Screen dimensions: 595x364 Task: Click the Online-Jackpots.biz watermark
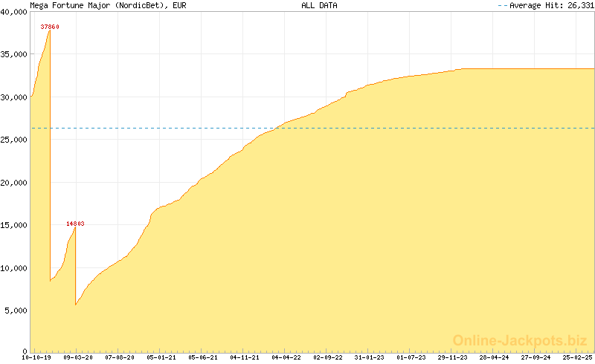520,340
